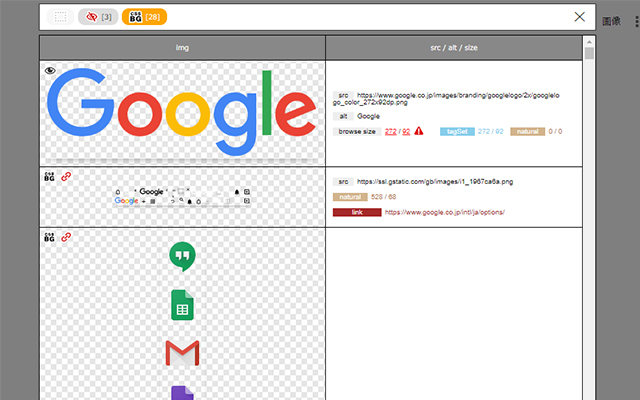
Task: Click the Google logo src URL text
Action: pyautogui.click(x=446, y=99)
